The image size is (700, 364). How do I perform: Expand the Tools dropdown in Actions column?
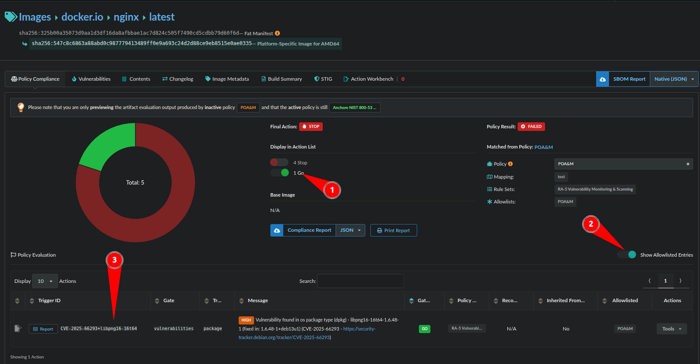click(x=671, y=329)
